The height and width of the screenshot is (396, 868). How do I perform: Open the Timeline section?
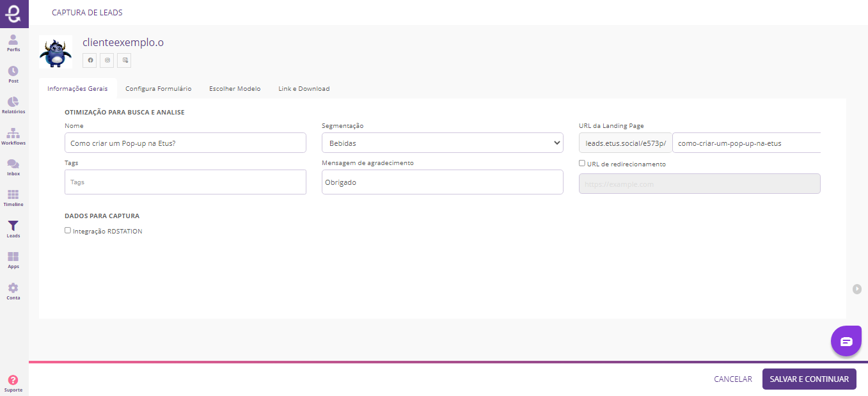pos(13,198)
